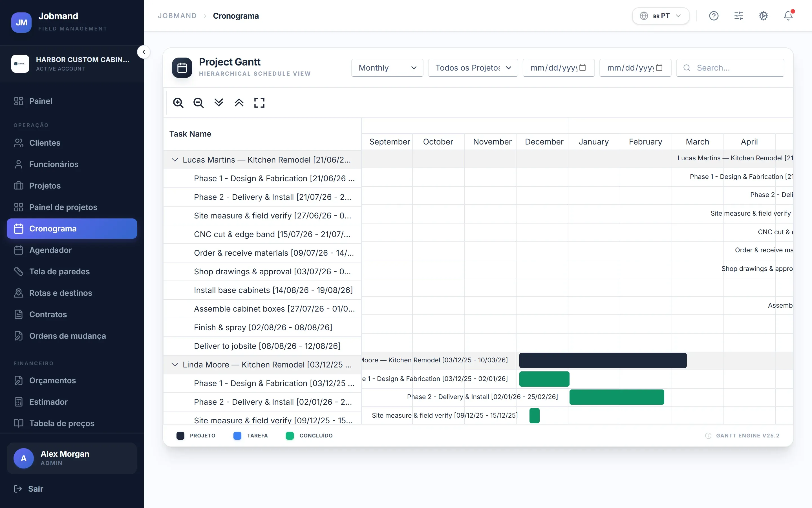Select Shop drawings & approval task row
This screenshot has height=508, width=812.
262,271
